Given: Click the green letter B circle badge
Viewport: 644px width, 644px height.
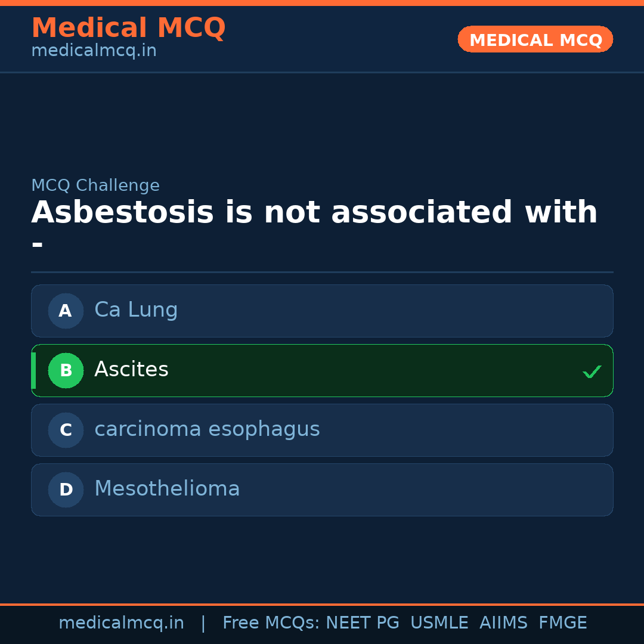Looking at the screenshot, I should tap(66, 370).
